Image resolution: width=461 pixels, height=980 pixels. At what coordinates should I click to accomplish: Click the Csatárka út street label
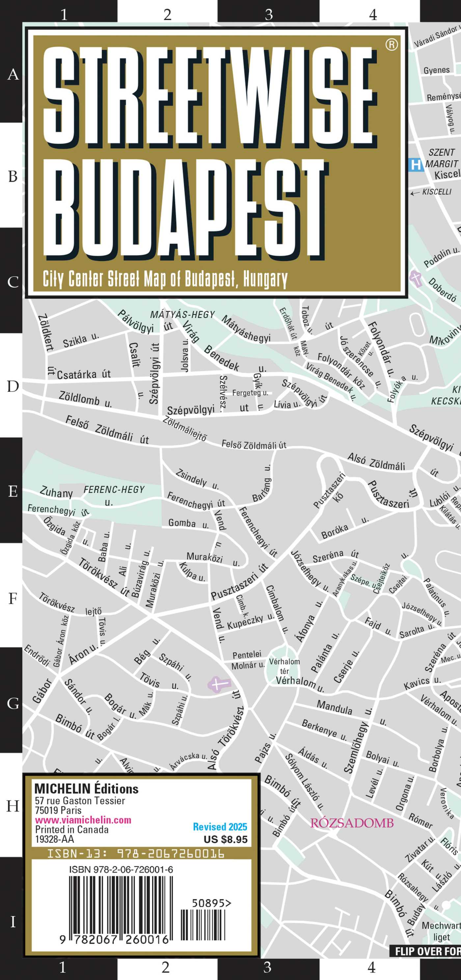coord(84,374)
